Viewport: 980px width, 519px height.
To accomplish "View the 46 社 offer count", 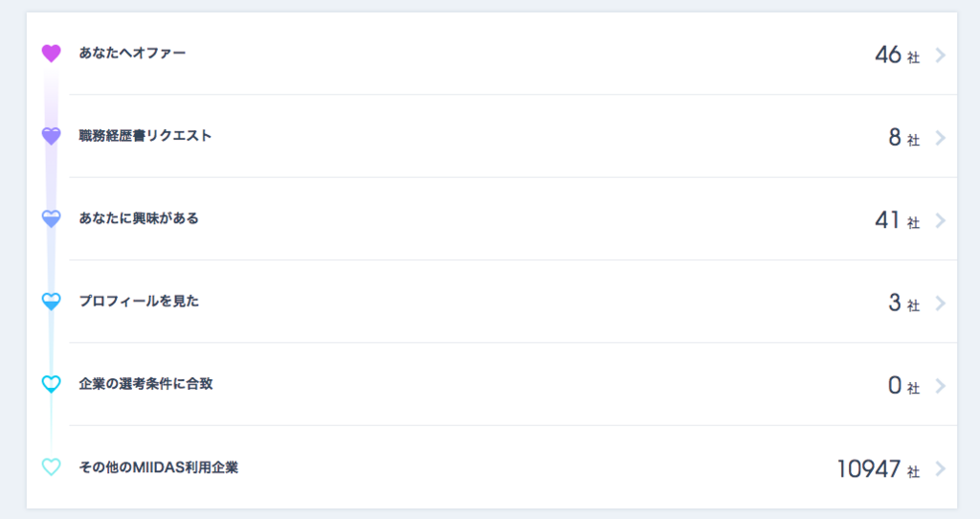I will [x=897, y=55].
